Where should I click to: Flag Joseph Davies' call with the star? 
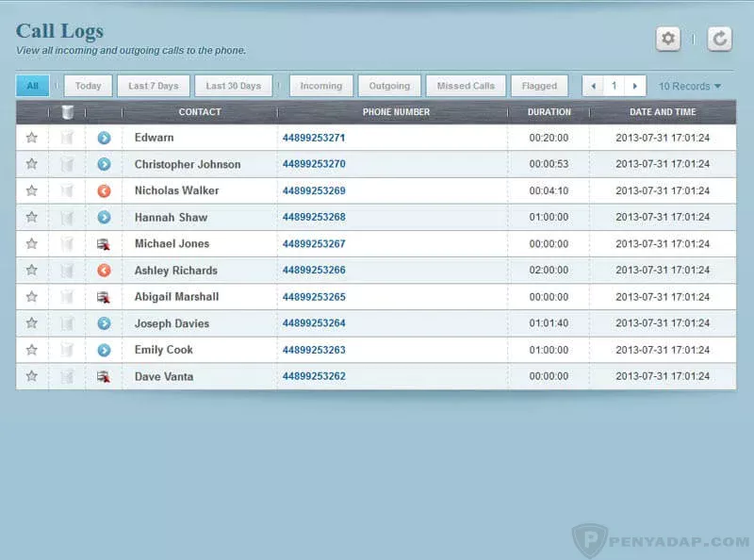click(31, 323)
